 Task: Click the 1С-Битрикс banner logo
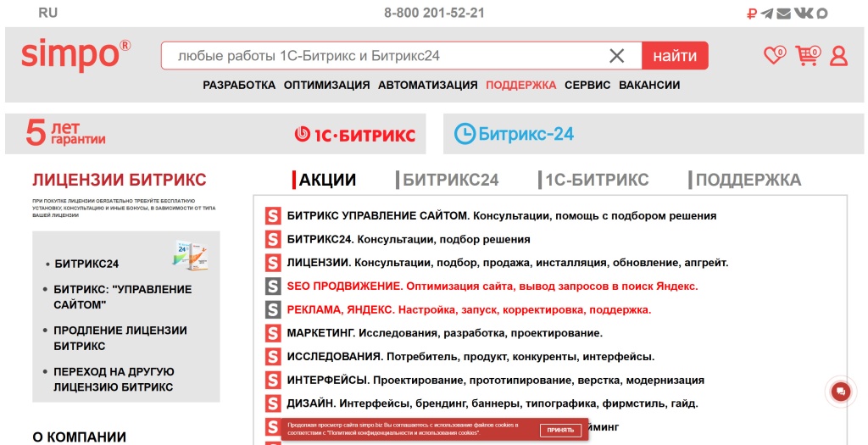pyautogui.click(x=354, y=135)
